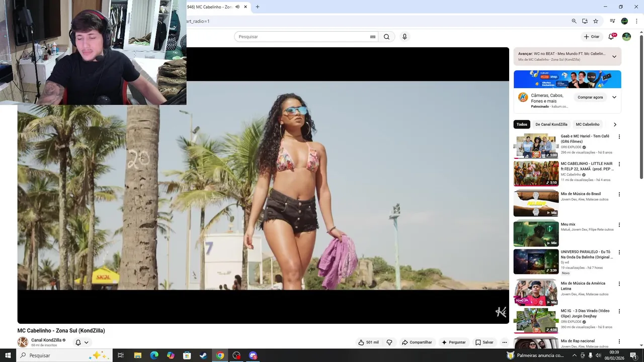Click Comprar agora ad button
644x362 pixels.
pos(590,97)
